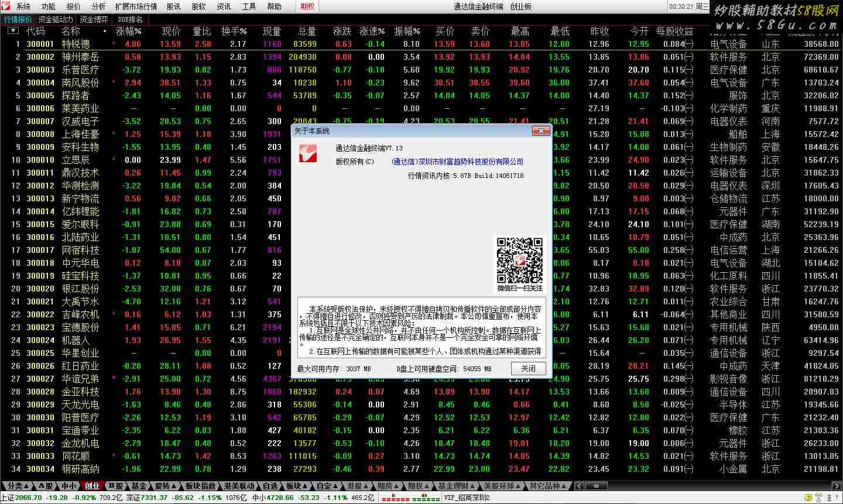Expand the 港股 bottom tab menu
Screen dimensions: 843x504
coord(358,486)
